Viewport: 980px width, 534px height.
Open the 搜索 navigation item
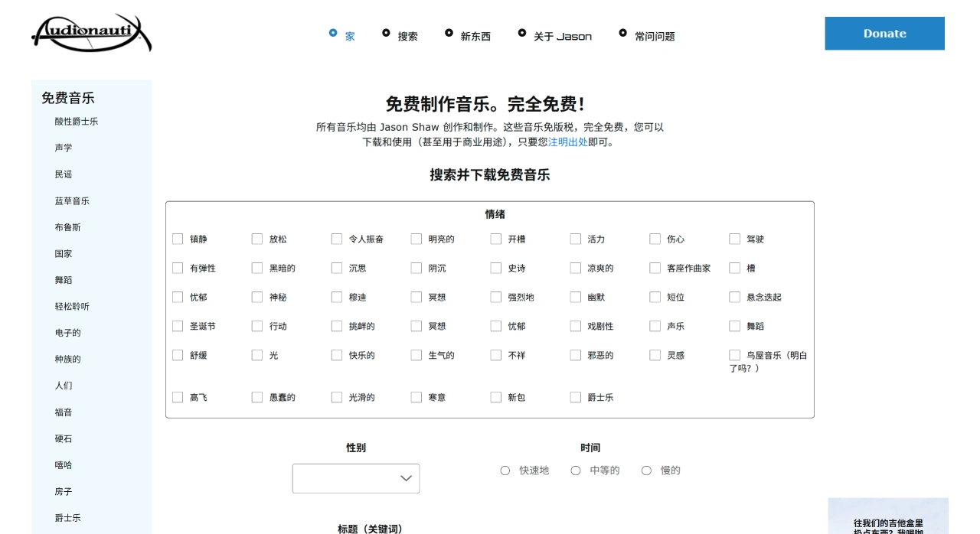407,37
